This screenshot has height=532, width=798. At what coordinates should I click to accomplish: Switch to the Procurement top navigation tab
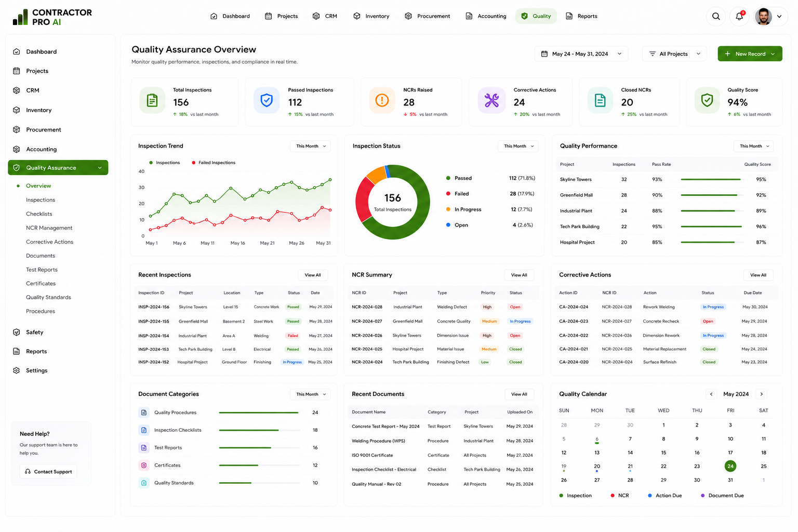[428, 16]
